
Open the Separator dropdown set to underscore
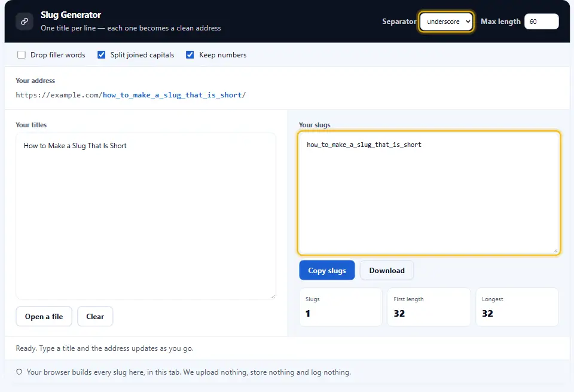[446, 22]
